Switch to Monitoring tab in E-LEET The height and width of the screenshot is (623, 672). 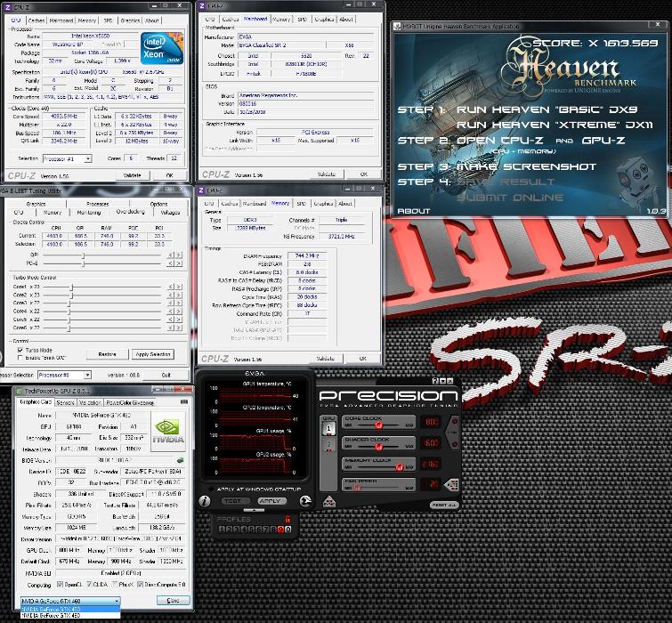(88, 212)
